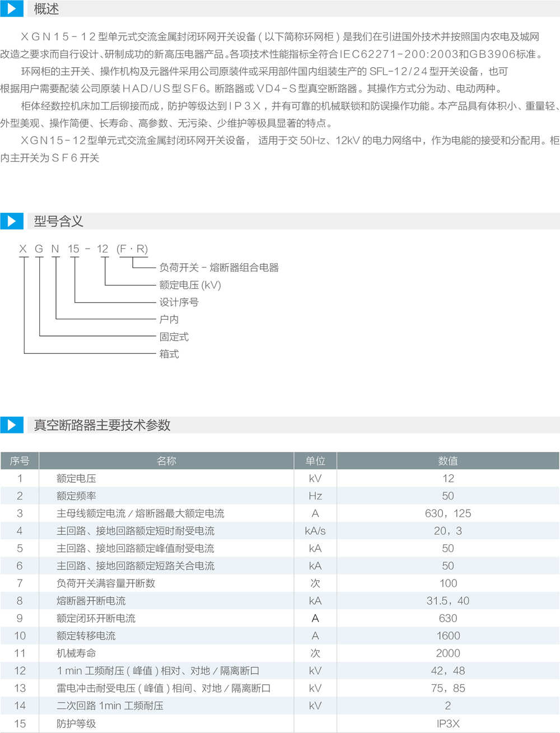Select the 机械寿命 table row name
Screen dimensions: 560x733
[x=76, y=653]
